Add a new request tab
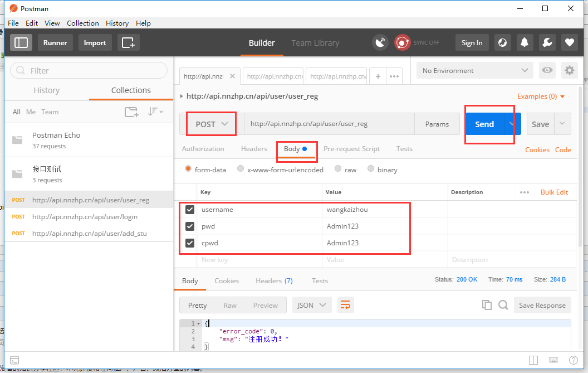Viewport: 588px width, 373px height. [x=378, y=76]
